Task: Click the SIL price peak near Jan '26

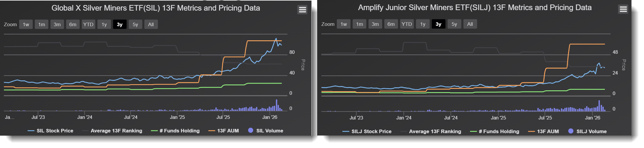Action: click(x=276, y=38)
